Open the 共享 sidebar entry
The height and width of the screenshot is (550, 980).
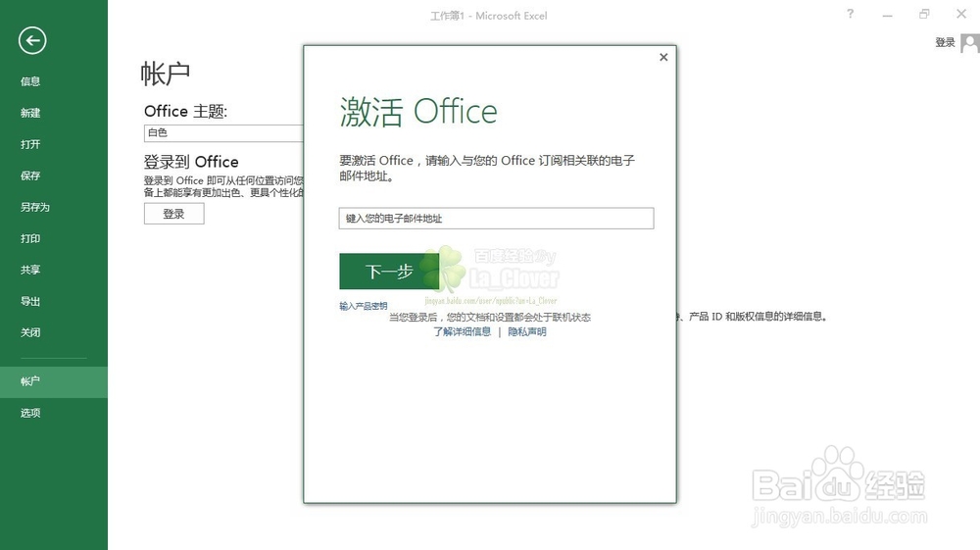pyautogui.click(x=30, y=270)
